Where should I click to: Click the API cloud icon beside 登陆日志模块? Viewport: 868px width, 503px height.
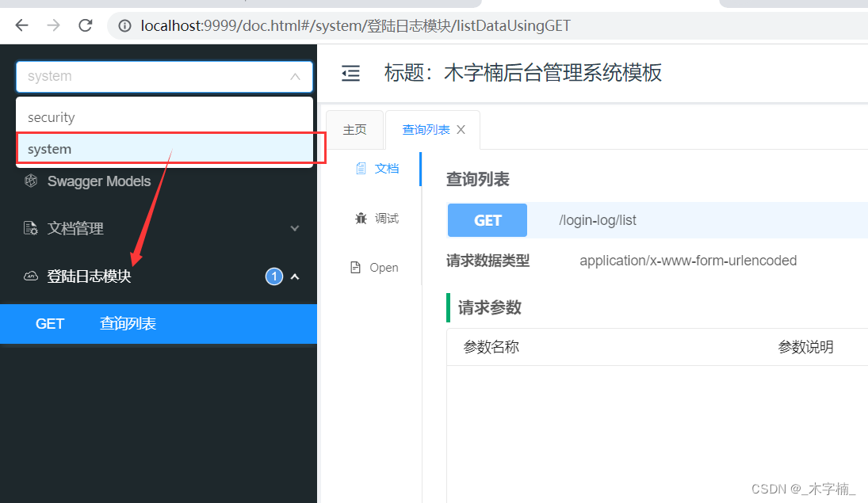[x=30, y=276]
